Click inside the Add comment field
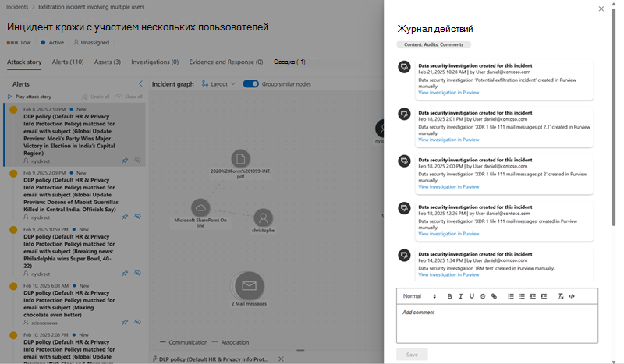Screen dimensions: 624x364 tap(497, 323)
